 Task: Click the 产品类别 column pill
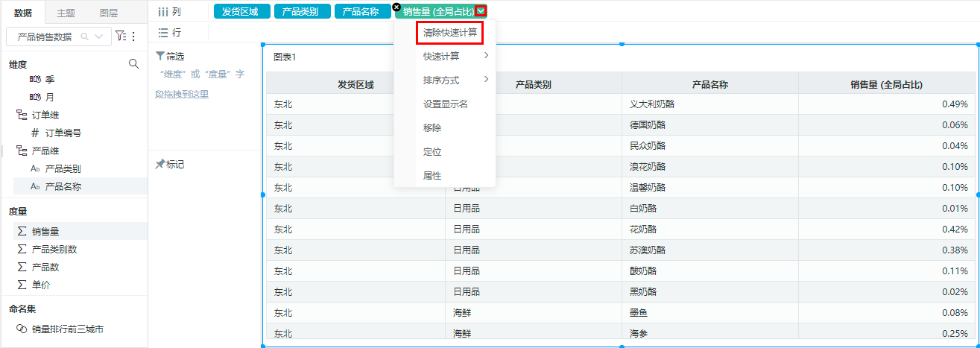pyautogui.click(x=301, y=11)
